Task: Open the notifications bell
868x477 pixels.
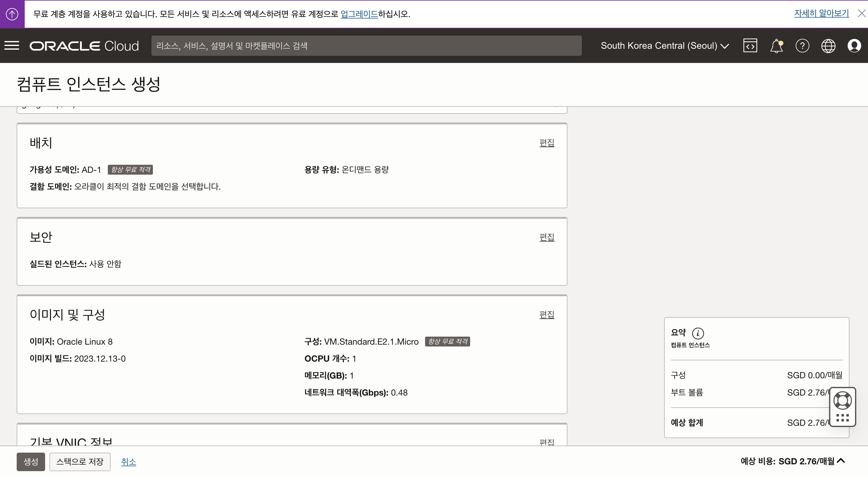Action: click(776, 45)
